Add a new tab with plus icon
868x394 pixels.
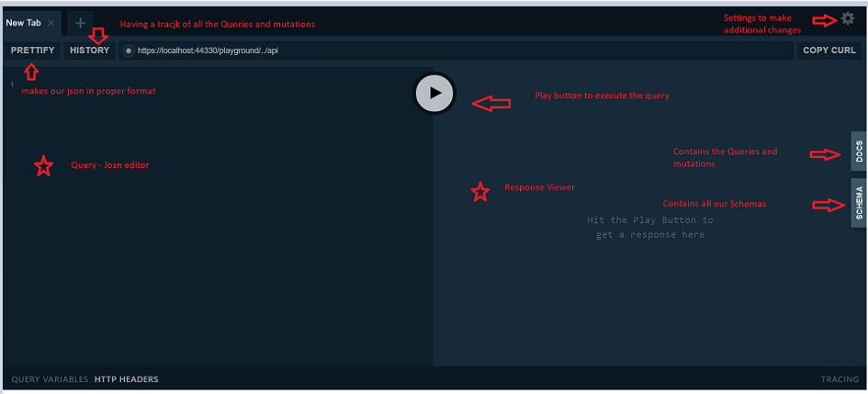(80, 23)
